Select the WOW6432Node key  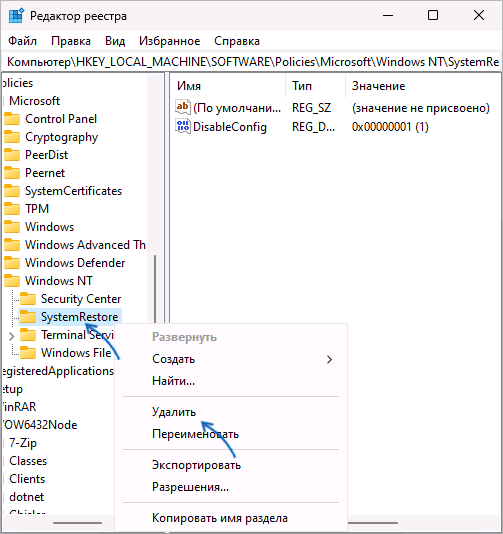(40, 425)
